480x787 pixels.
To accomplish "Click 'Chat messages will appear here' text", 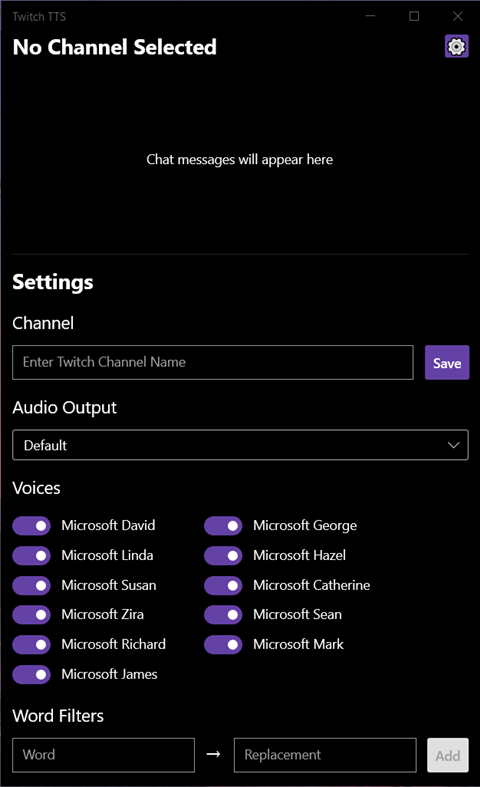I will tap(239, 160).
